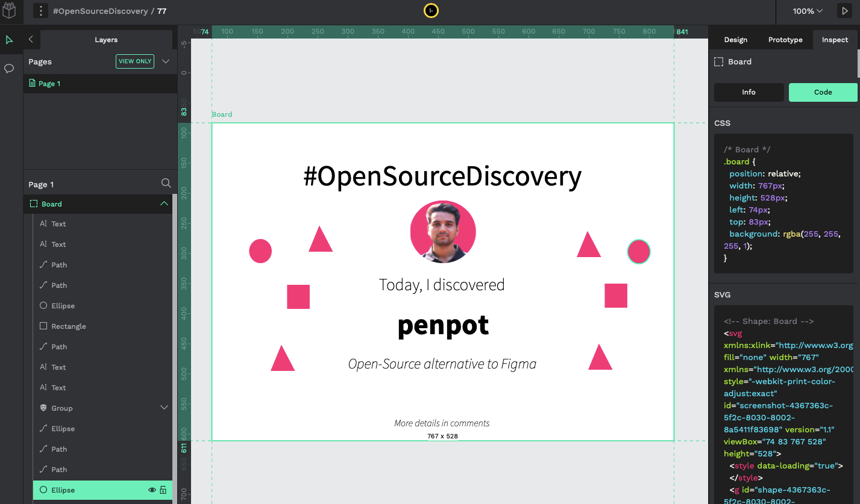This screenshot has width=860, height=504.
Task: Select the Move tool arrow
Action: [9, 40]
